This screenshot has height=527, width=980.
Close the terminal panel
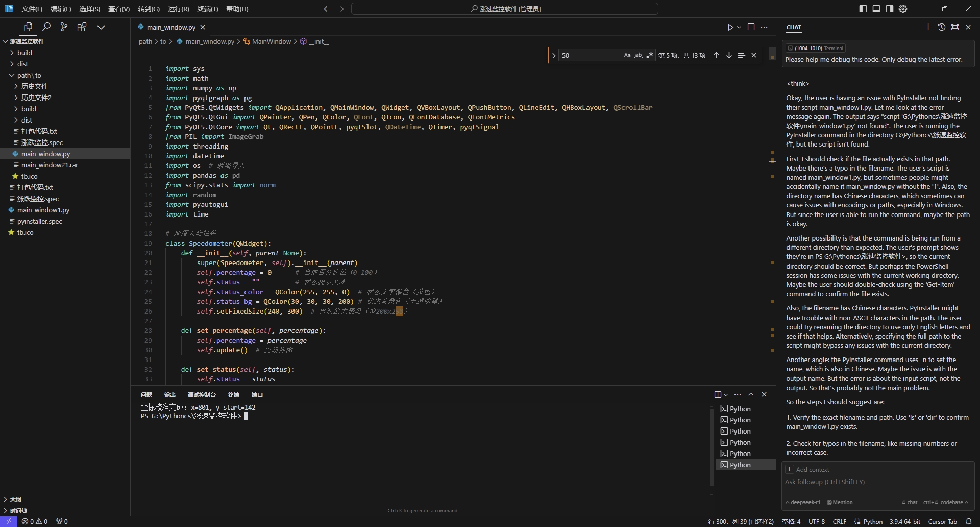pos(764,394)
